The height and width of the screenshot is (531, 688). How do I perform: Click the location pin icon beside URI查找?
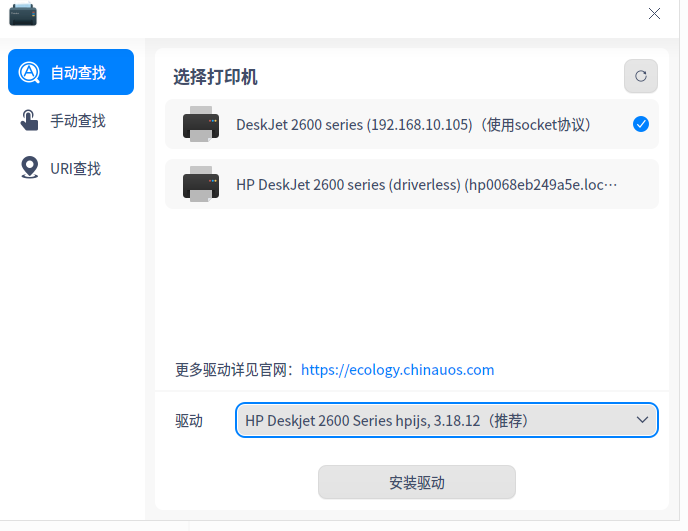coord(29,168)
